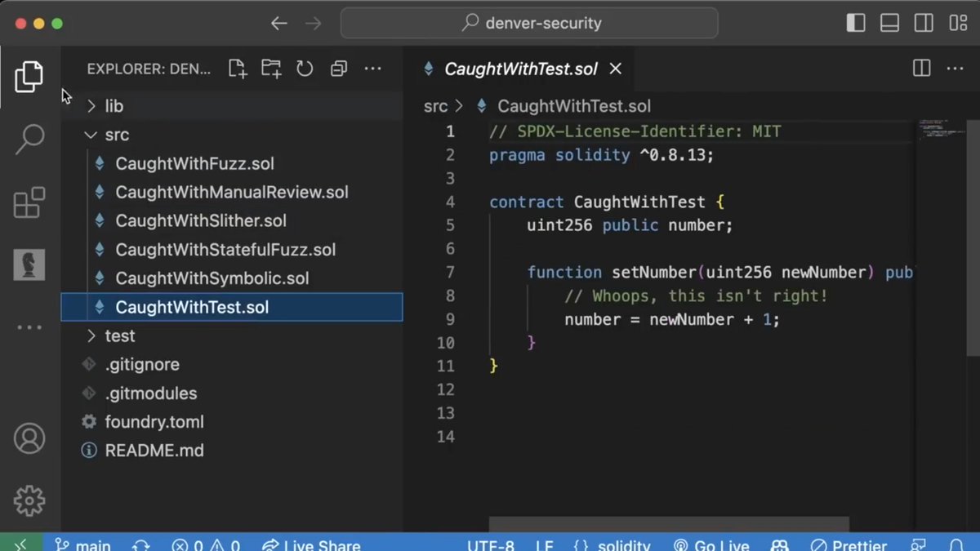Viewport: 980px width, 551px height.
Task: Open the Accounts menu icon
Action: tap(29, 438)
